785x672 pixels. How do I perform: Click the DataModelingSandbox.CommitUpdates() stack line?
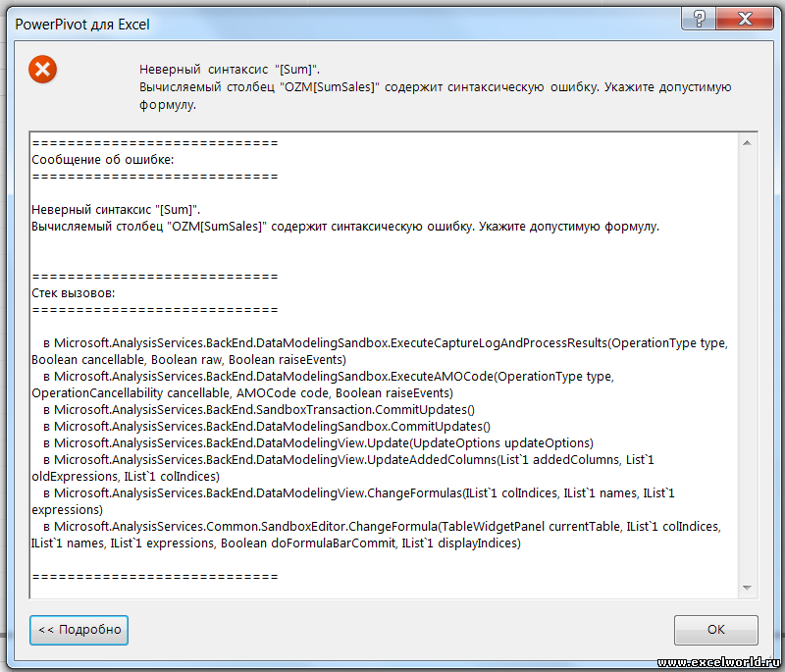coord(267,427)
